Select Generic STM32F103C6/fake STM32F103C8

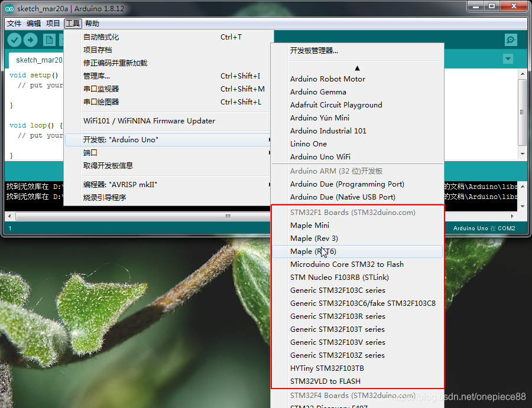[357, 303]
